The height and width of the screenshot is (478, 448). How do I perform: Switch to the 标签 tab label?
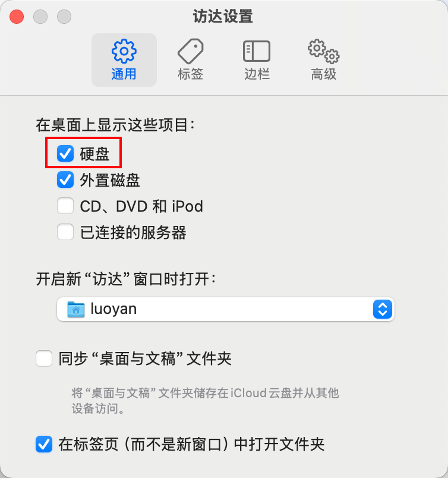pyautogui.click(x=191, y=74)
